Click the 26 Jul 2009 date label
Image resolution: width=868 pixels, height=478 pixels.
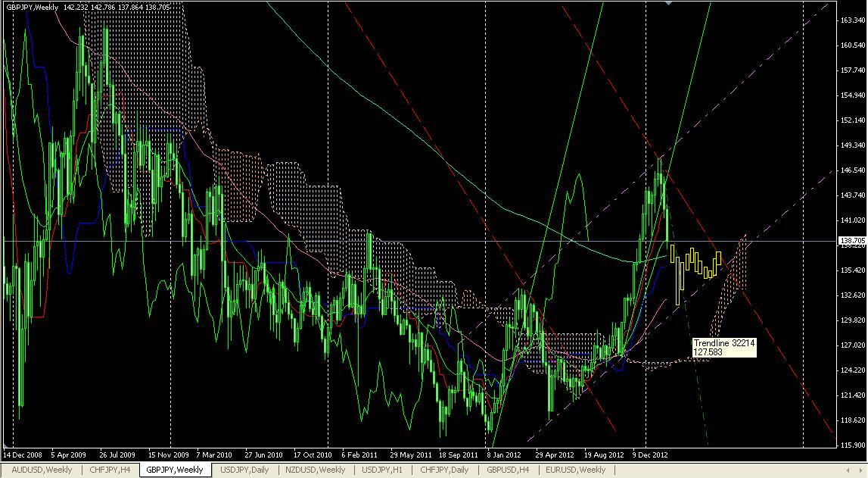pyautogui.click(x=117, y=455)
